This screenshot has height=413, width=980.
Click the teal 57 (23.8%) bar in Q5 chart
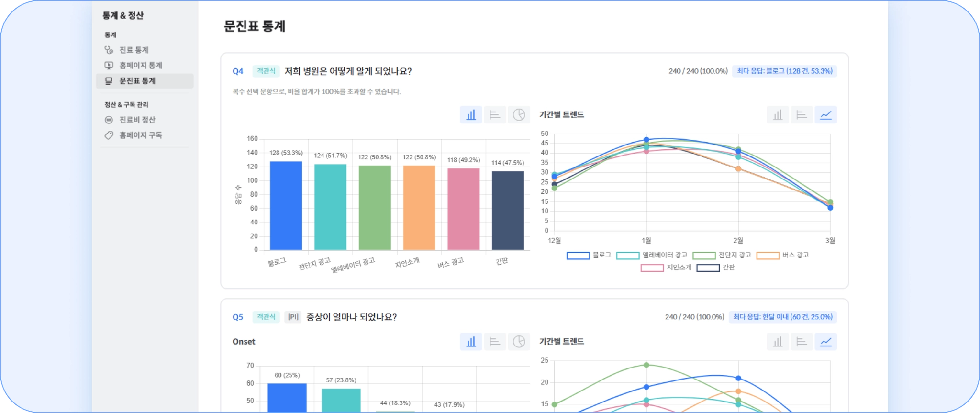coord(341,401)
